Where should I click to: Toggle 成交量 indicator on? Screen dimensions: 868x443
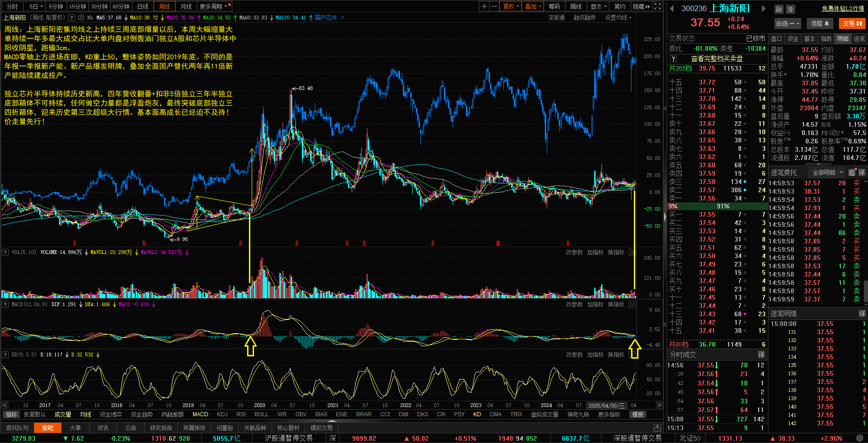pos(63,414)
